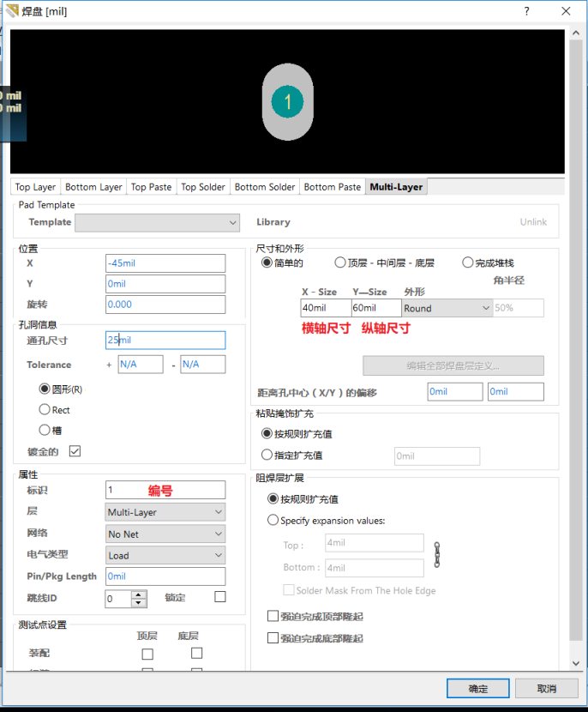Click the paste expansion 0mil field

tap(437, 456)
